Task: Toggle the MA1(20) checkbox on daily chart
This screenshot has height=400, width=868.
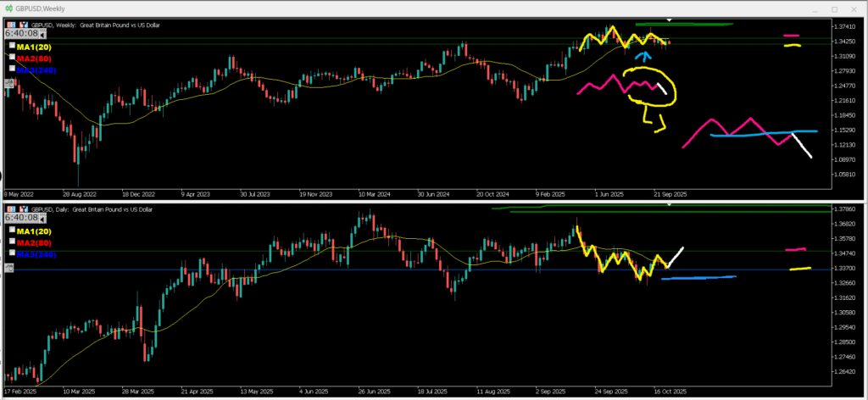Action: coord(13,231)
